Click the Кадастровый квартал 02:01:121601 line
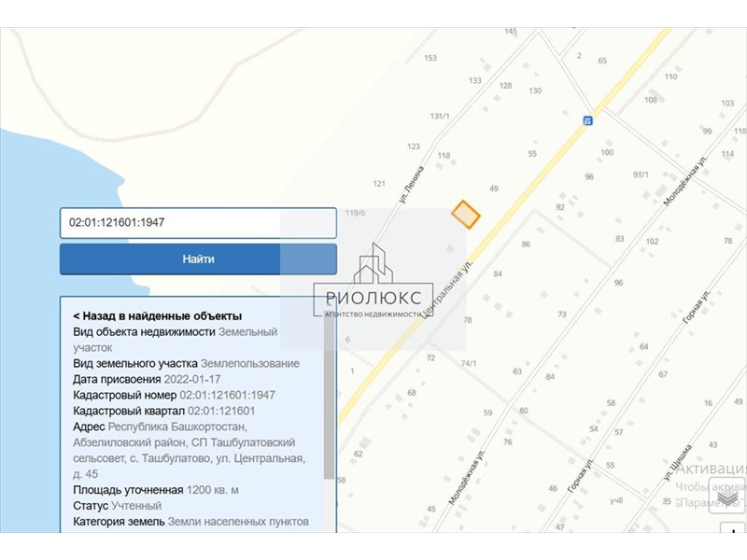 (164, 411)
